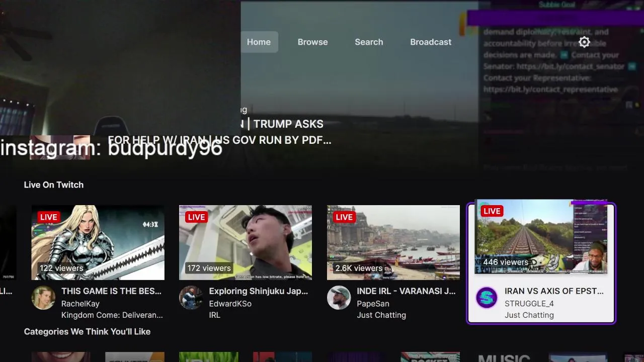Click the LIVE badge on RachelKay's stream
This screenshot has width=644, height=362.
click(49, 217)
